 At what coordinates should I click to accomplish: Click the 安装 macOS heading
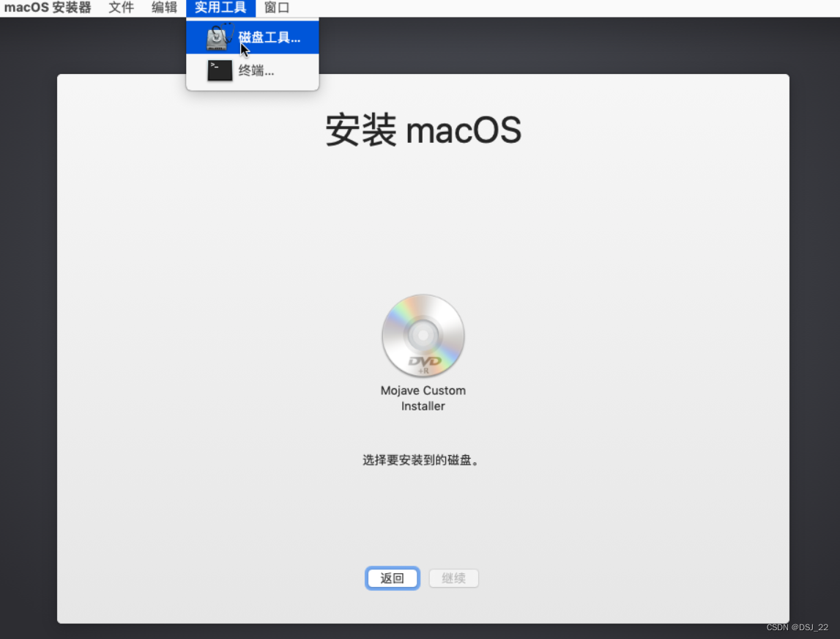(x=423, y=130)
